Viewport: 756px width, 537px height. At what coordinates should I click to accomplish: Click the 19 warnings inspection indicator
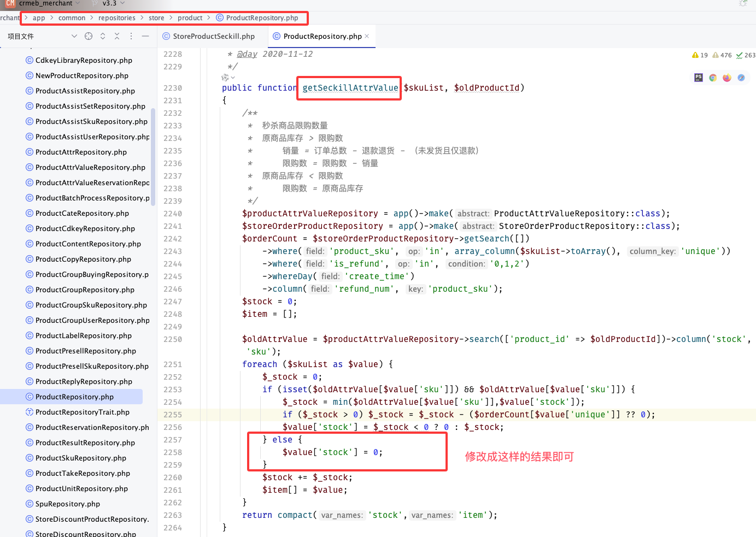click(700, 55)
